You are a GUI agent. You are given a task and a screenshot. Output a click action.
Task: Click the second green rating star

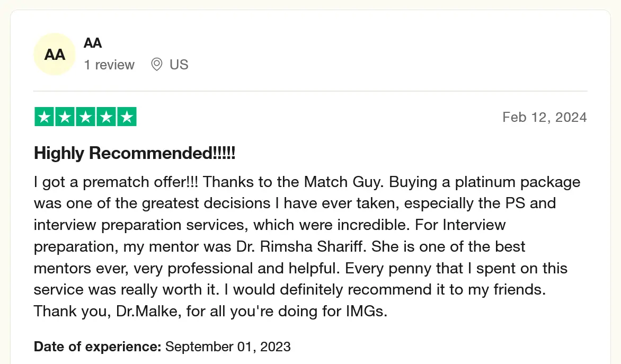(65, 117)
